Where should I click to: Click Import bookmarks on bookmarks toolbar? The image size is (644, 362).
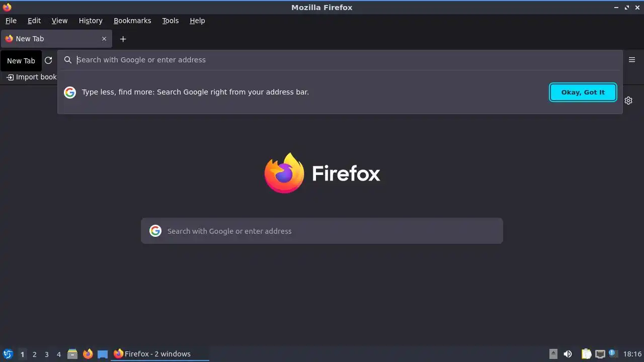[31, 77]
